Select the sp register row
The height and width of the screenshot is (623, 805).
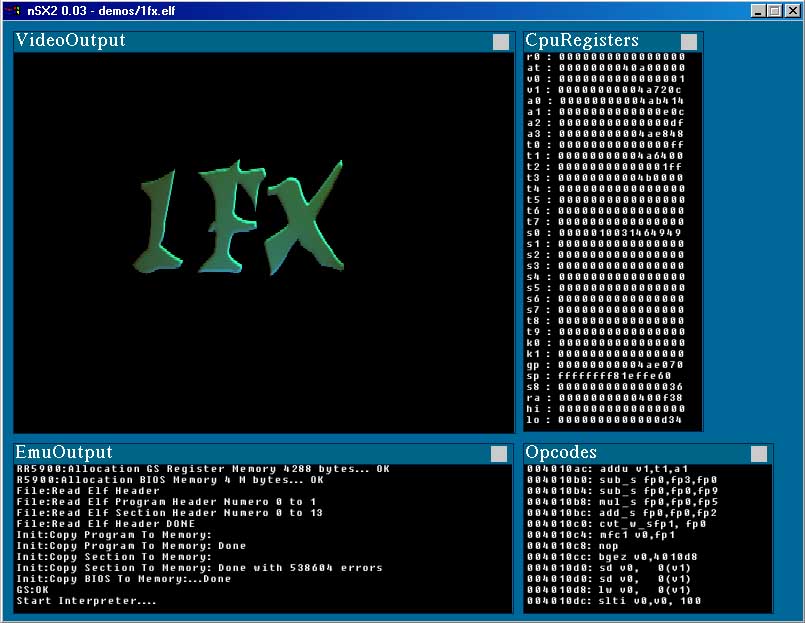click(605, 375)
